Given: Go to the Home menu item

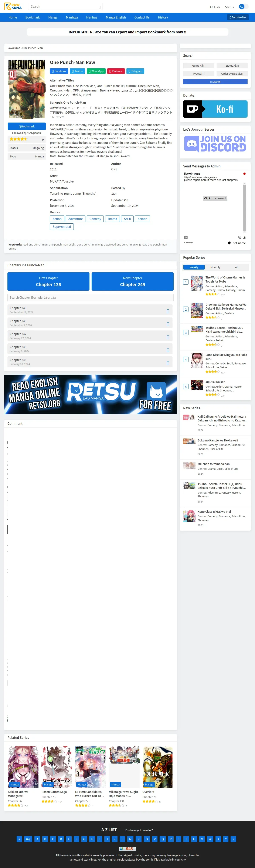Looking at the screenshot, I should coord(13,17).
